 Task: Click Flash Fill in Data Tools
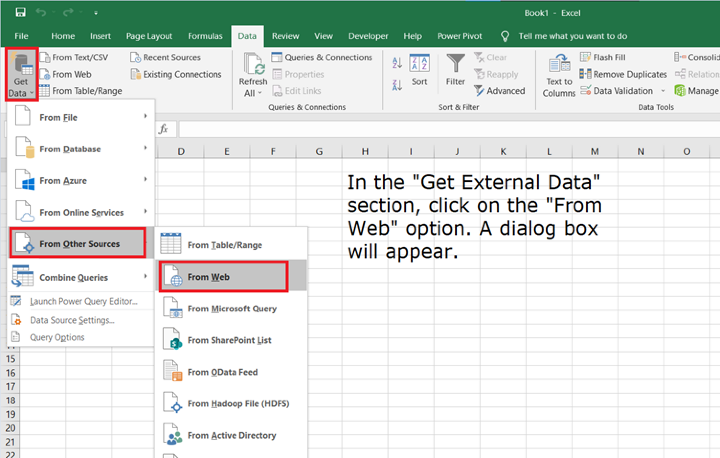click(x=609, y=57)
